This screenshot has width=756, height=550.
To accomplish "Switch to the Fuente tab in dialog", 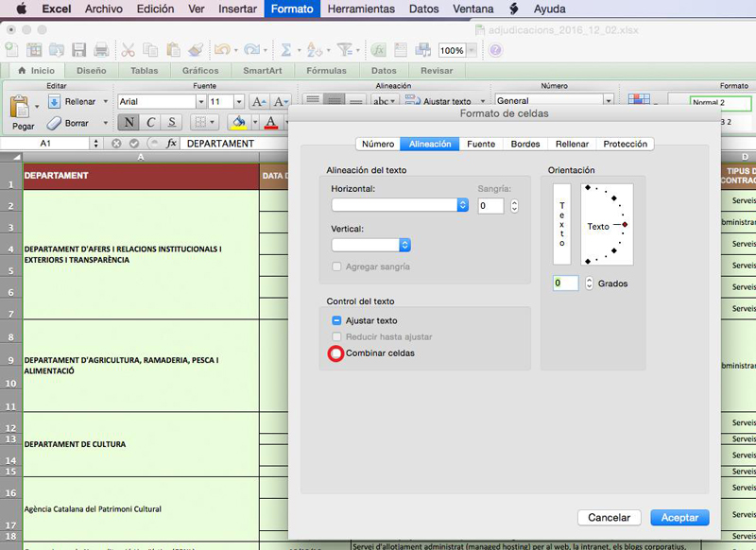I will 481,145.
